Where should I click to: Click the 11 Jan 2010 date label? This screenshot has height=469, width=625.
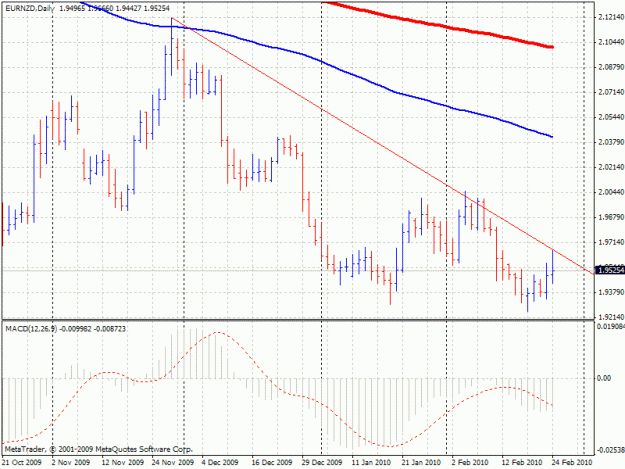(x=371, y=462)
